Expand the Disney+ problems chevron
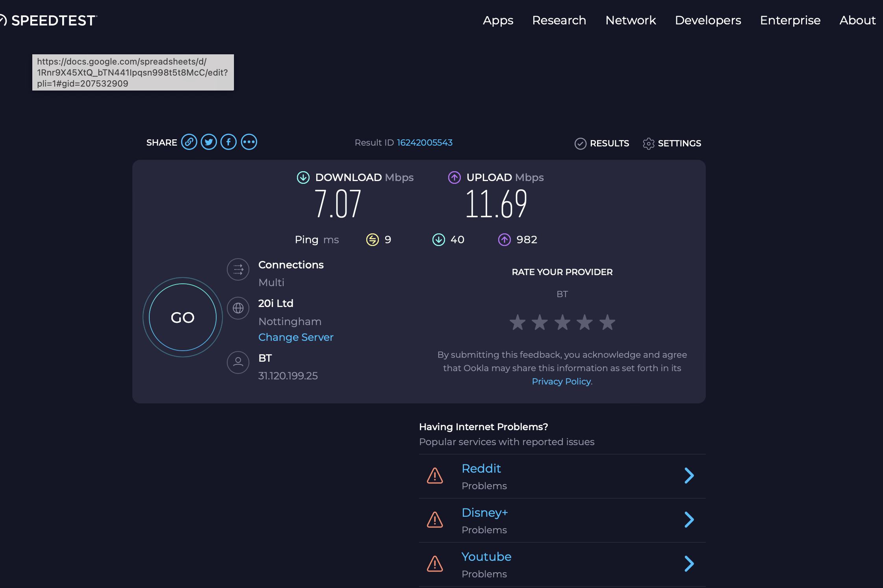The image size is (883, 588). pyautogui.click(x=689, y=520)
